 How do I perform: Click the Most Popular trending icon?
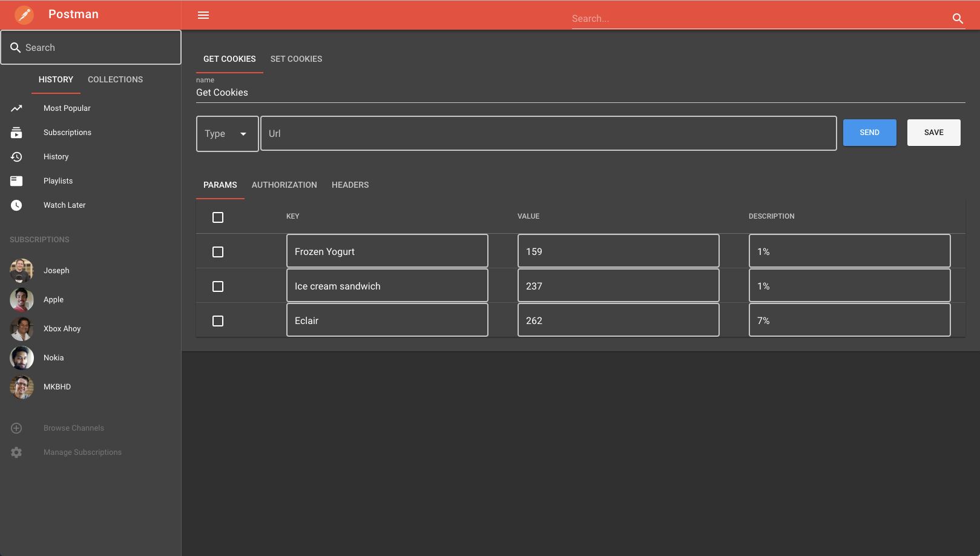(x=16, y=108)
